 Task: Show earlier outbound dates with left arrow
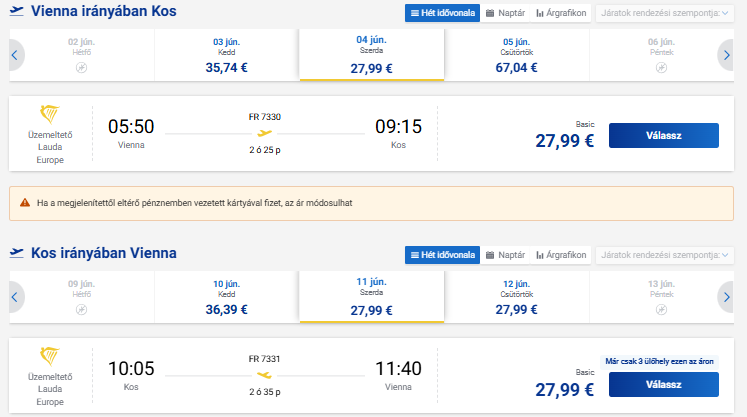pyautogui.click(x=15, y=55)
